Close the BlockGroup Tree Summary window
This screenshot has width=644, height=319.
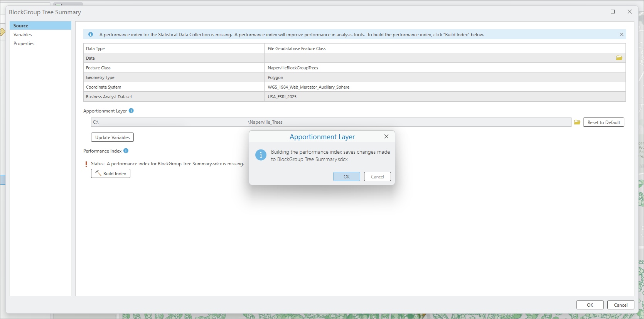click(630, 12)
